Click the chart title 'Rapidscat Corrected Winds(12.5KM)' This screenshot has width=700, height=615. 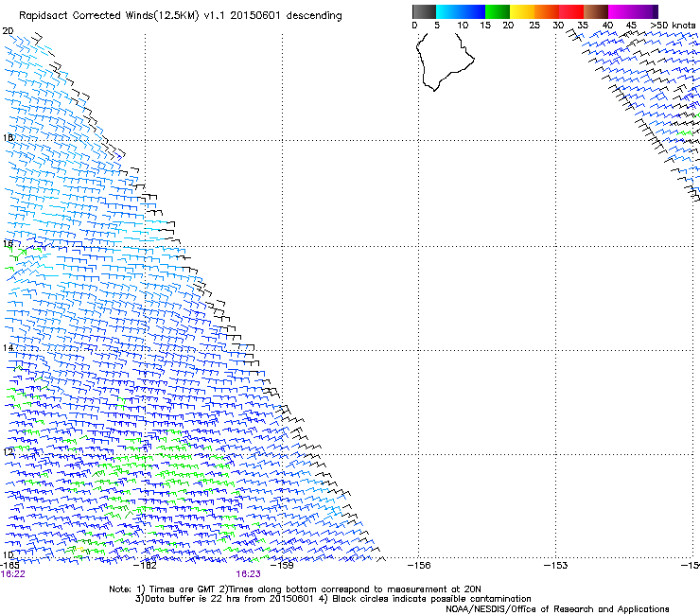(x=109, y=16)
